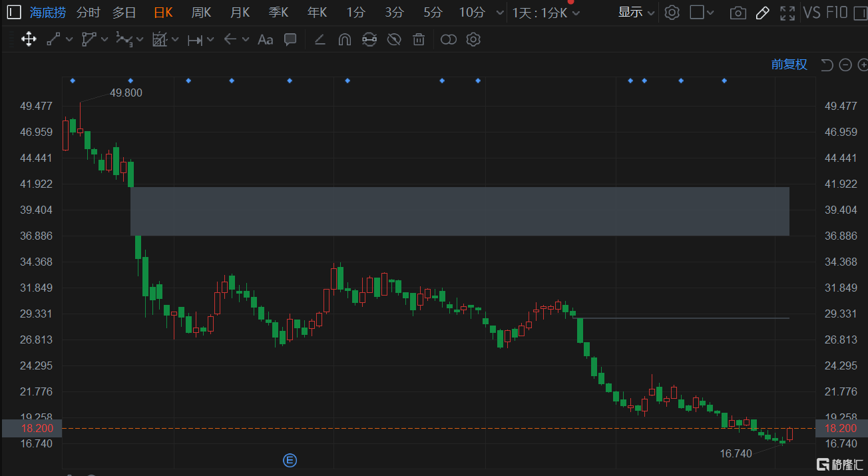Image resolution: width=868 pixels, height=476 pixels.
Task: Click the trash icon to delete drawings
Action: point(419,39)
